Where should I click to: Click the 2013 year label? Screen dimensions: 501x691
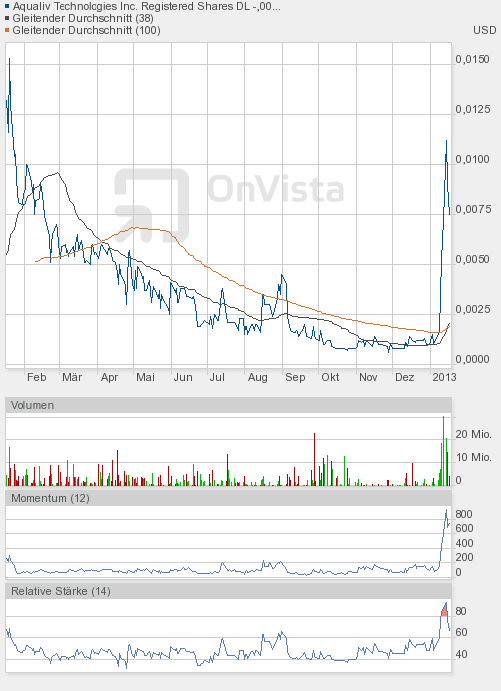(444, 377)
